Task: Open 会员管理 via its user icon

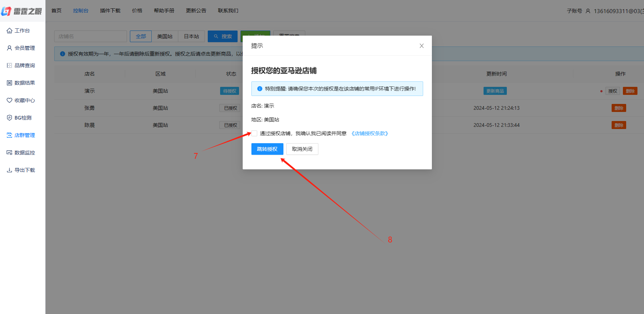Action: (x=9, y=48)
